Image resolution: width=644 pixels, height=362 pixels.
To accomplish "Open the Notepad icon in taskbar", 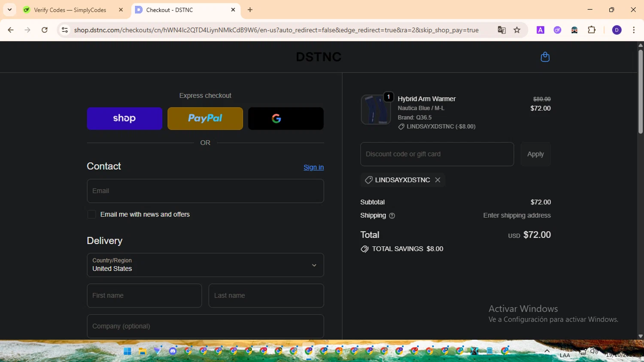I will (489, 351).
